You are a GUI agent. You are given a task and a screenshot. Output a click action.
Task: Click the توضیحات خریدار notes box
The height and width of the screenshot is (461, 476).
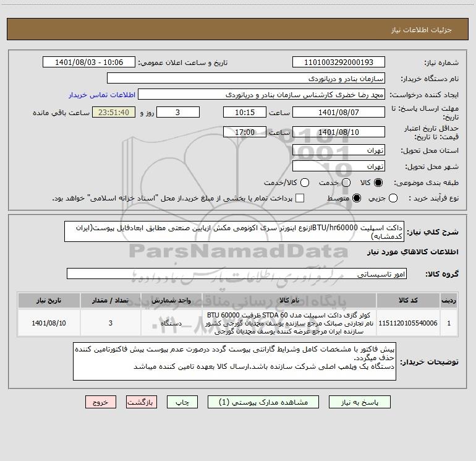click(x=234, y=361)
